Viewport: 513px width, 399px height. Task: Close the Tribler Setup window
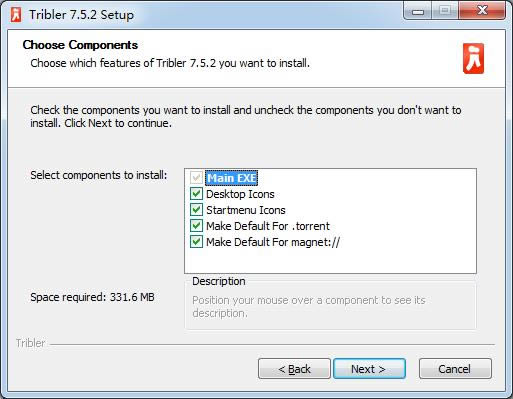(x=482, y=11)
